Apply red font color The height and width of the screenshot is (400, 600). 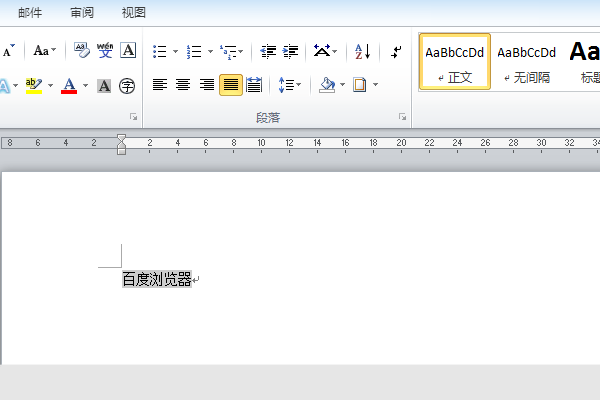pyautogui.click(x=69, y=85)
